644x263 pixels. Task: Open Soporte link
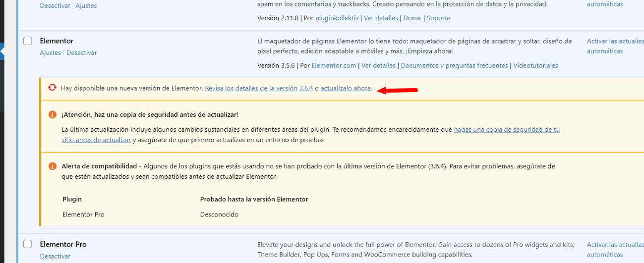(438, 18)
